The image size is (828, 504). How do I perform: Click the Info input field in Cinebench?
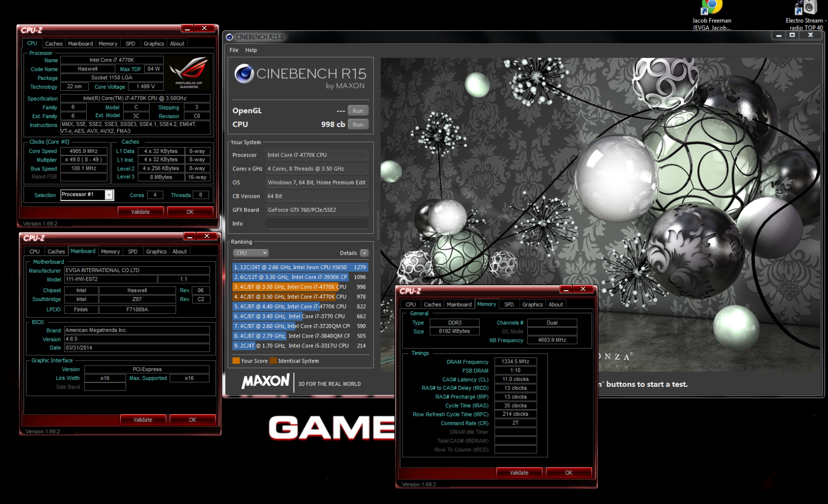click(x=317, y=224)
